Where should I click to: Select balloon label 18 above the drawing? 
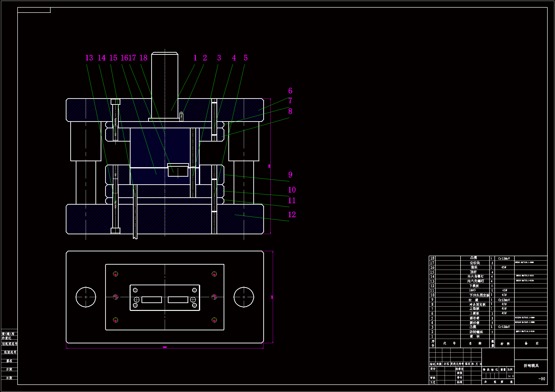pyautogui.click(x=143, y=58)
